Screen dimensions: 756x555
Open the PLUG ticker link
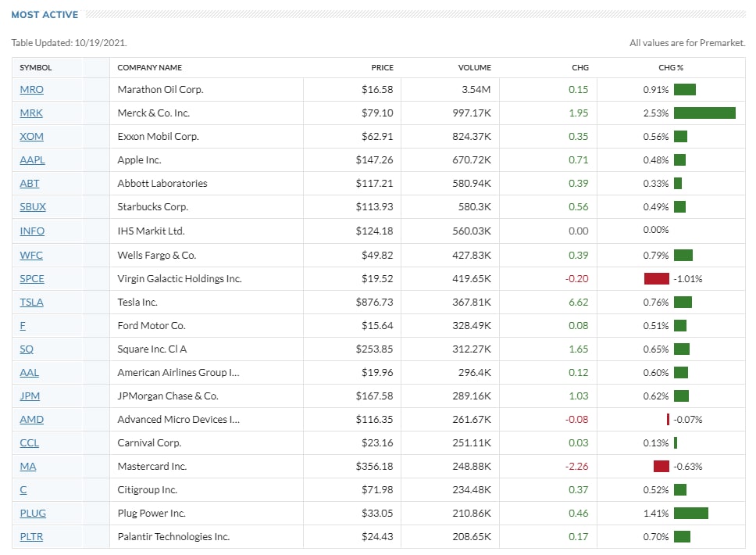click(x=33, y=514)
